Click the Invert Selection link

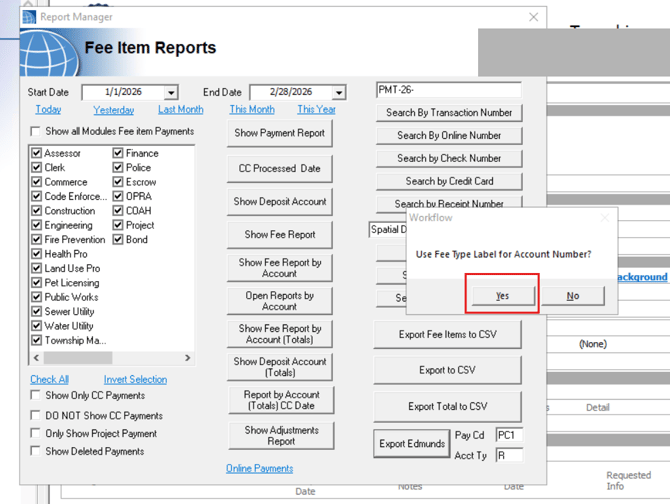[135, 379]
